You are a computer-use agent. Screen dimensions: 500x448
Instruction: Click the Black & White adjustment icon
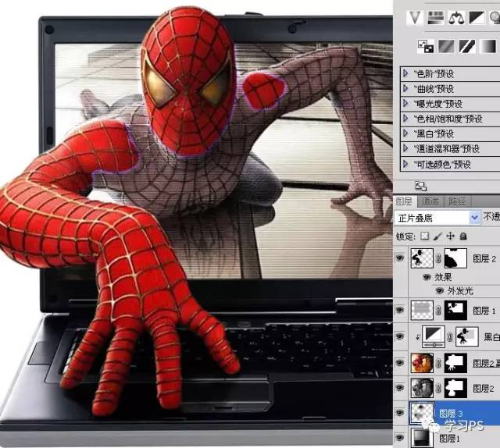click(476, 16)
